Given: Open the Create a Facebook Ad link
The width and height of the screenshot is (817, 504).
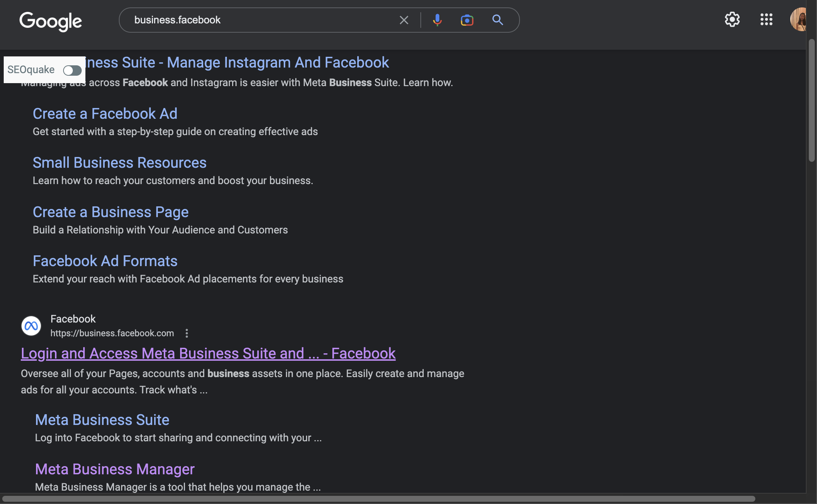Looking at the screenshot, I should (105, 114).
